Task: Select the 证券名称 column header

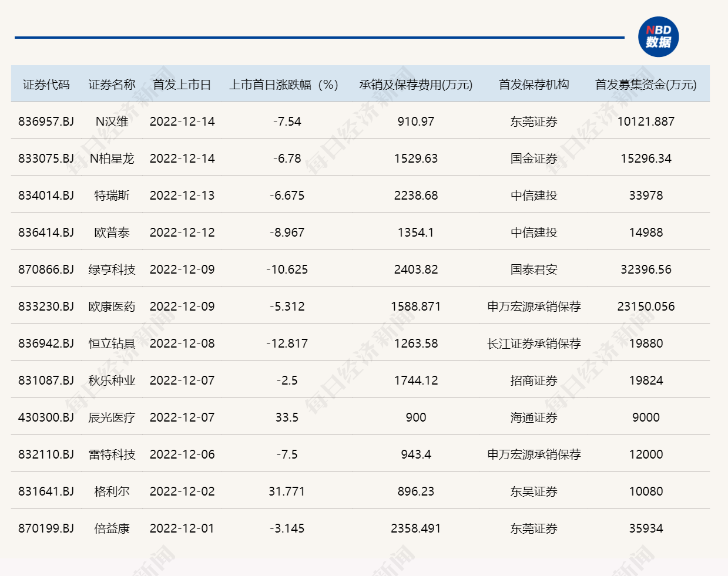Action: (112, 85)
